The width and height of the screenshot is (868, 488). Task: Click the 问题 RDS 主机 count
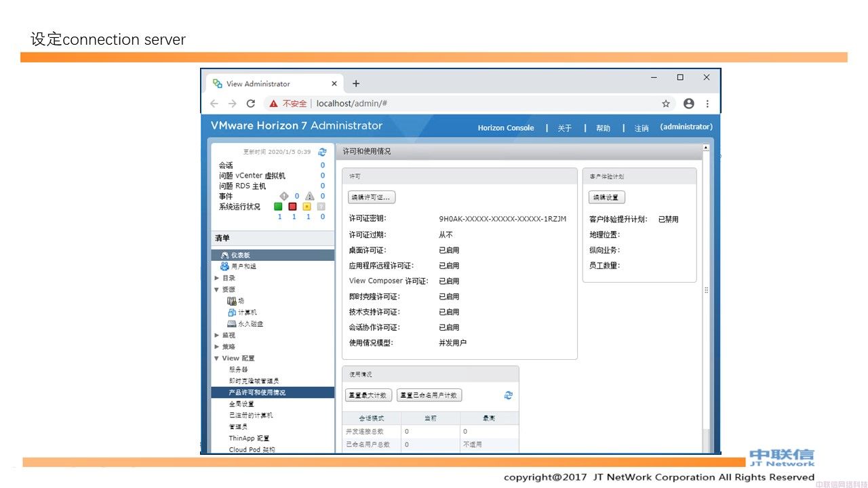click(323, 186)
